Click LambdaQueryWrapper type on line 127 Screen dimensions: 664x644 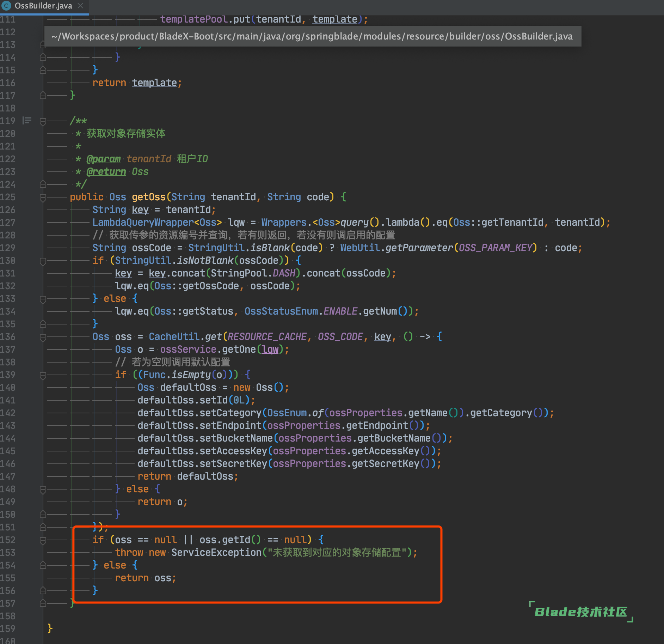point(143,223)
